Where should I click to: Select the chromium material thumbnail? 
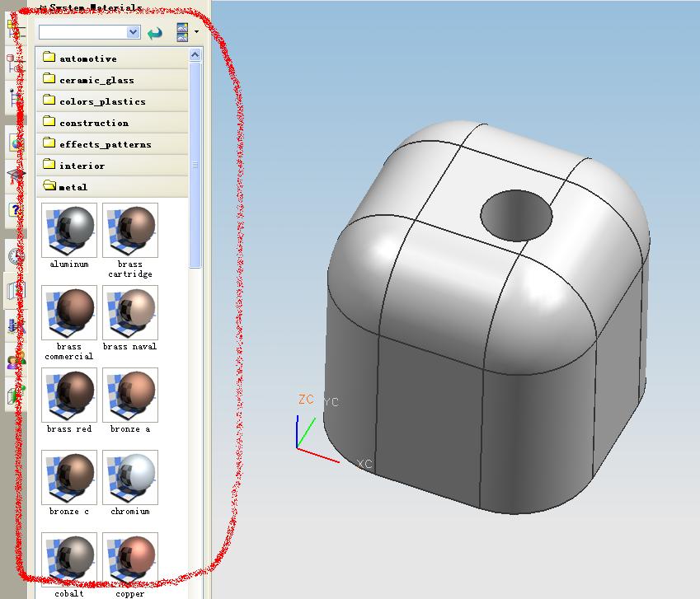point(130,478)
